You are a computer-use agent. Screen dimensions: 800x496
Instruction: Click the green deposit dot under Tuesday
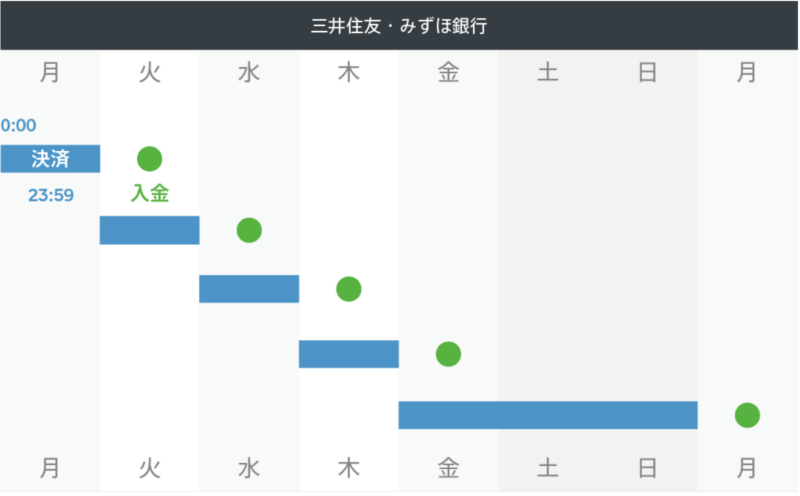149,158
